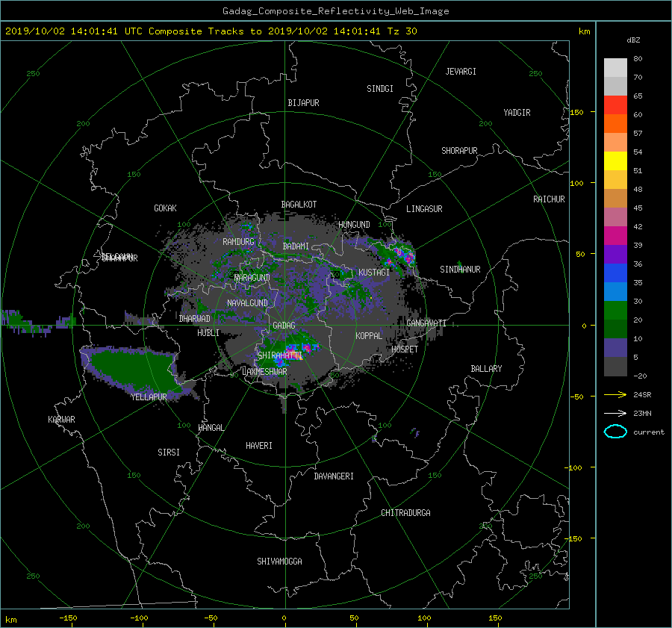Click the GADAG radar center label
The height and width of the screenshot is (628, 672).
tap(284, 326)
